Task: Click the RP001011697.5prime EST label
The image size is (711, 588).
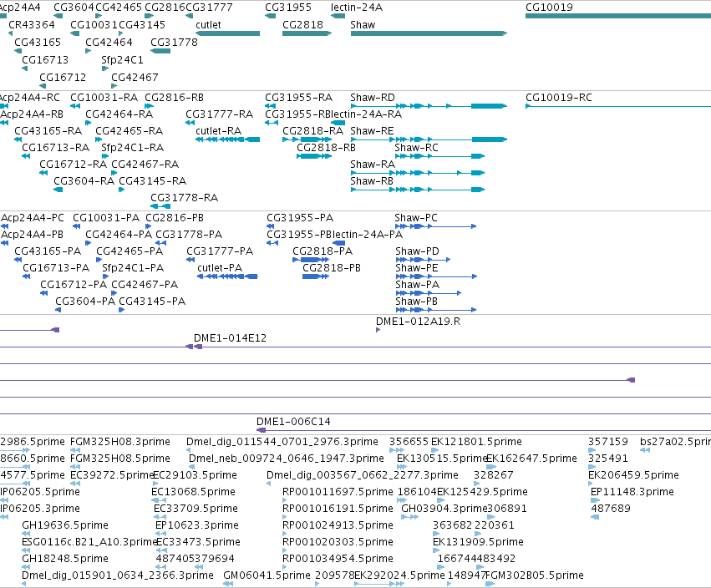Action: 338,492
